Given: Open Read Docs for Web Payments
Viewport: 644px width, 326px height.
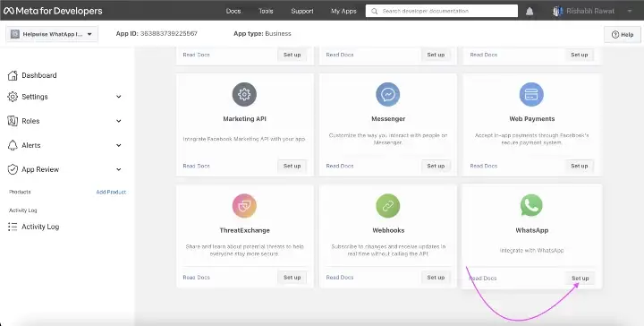Looking at the screenshot, I should 483,166.
